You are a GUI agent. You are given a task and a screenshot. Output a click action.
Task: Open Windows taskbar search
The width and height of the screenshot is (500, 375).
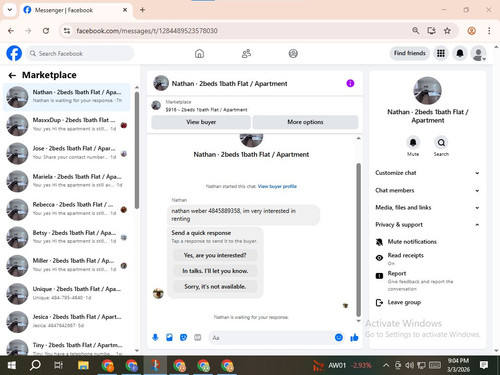click(35, 365)
